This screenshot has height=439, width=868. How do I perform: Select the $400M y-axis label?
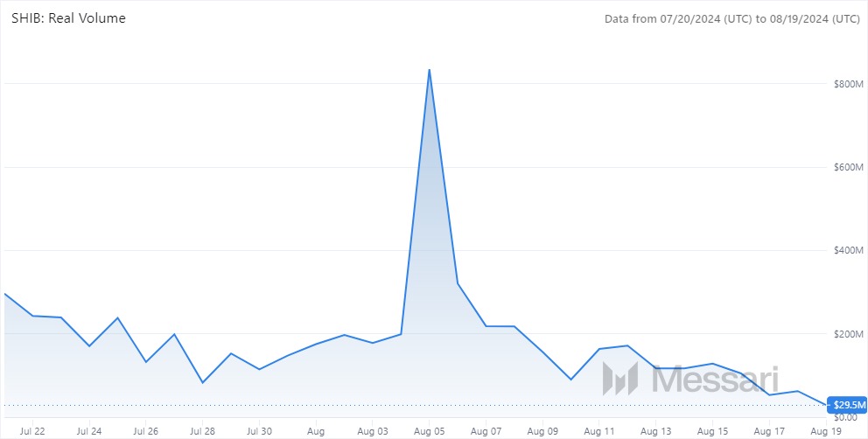[848, 251]
